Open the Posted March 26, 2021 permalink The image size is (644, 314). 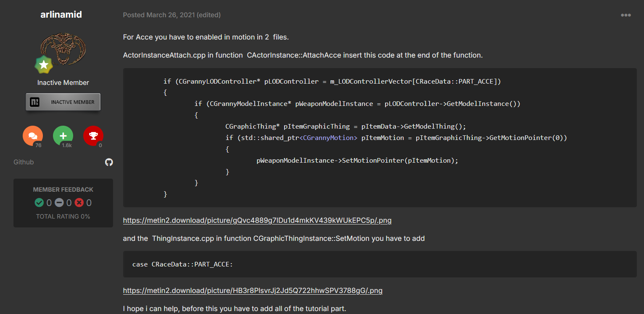tap(160, 15)
